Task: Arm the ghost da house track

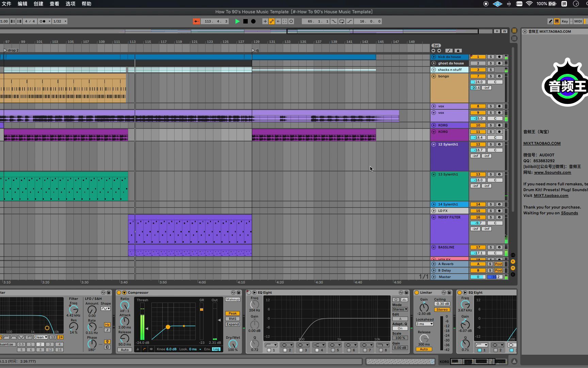Action: 499,63
